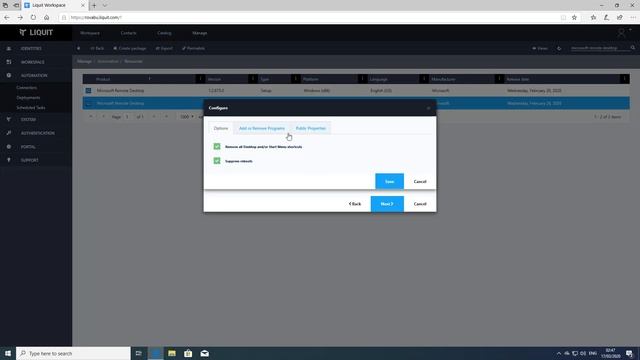
Task: Open Platform column options menu
Action: tap(362, 79)
